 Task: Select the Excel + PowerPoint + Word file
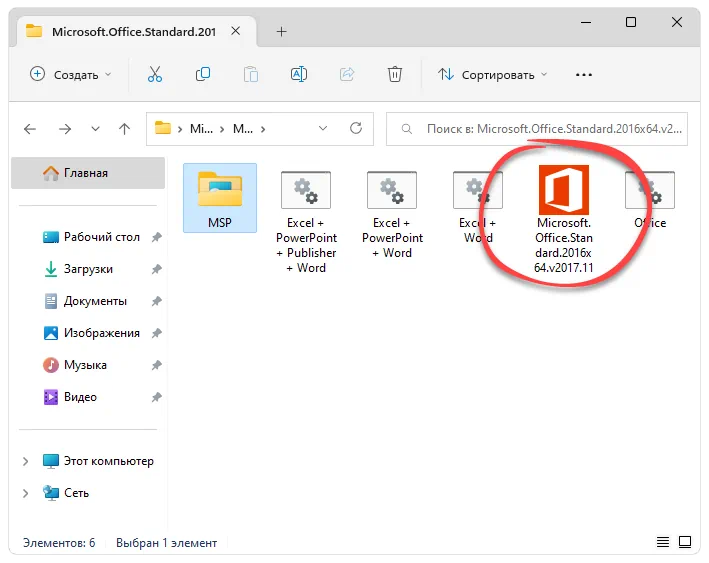tap(392, 214)
